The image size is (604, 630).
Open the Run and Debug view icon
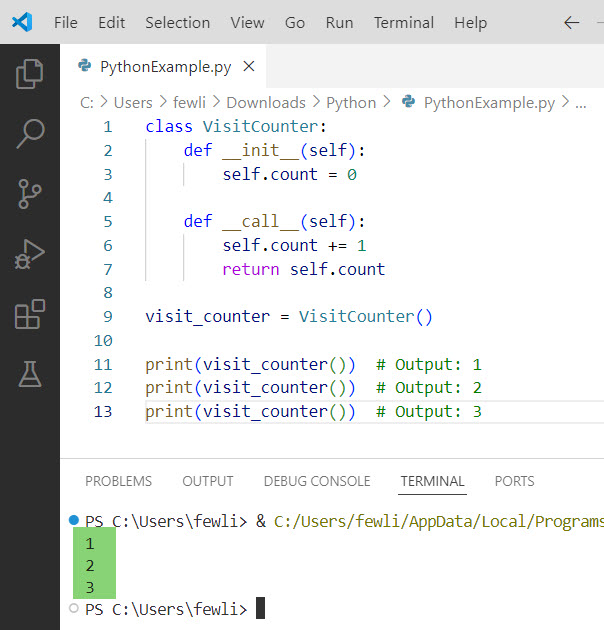(29, 254)
